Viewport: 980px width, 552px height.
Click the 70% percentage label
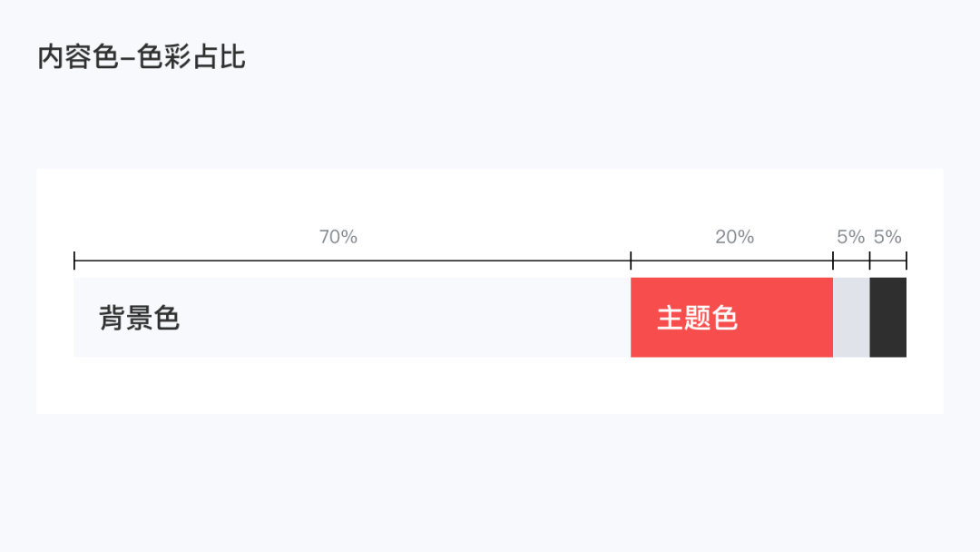[338, 237]
